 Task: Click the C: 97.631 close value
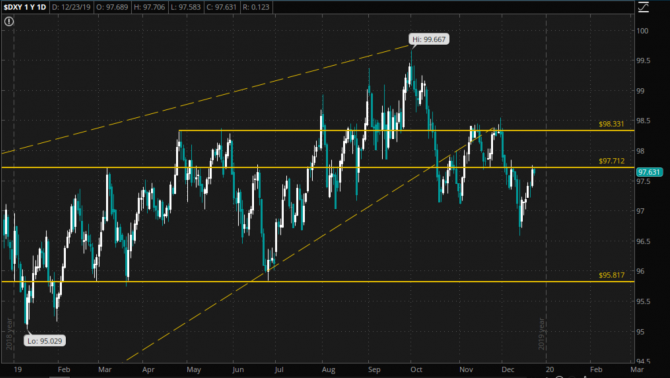coord(221,7)
